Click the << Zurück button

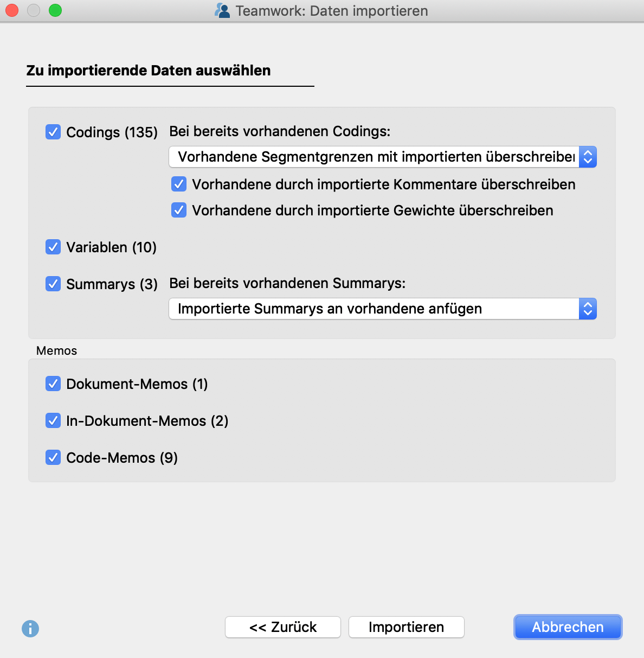[x=283, y=627]
